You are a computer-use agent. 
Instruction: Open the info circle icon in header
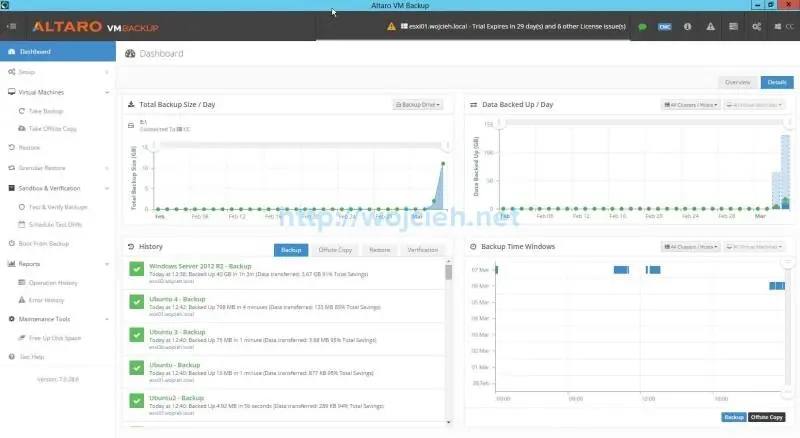pos(687,27)
